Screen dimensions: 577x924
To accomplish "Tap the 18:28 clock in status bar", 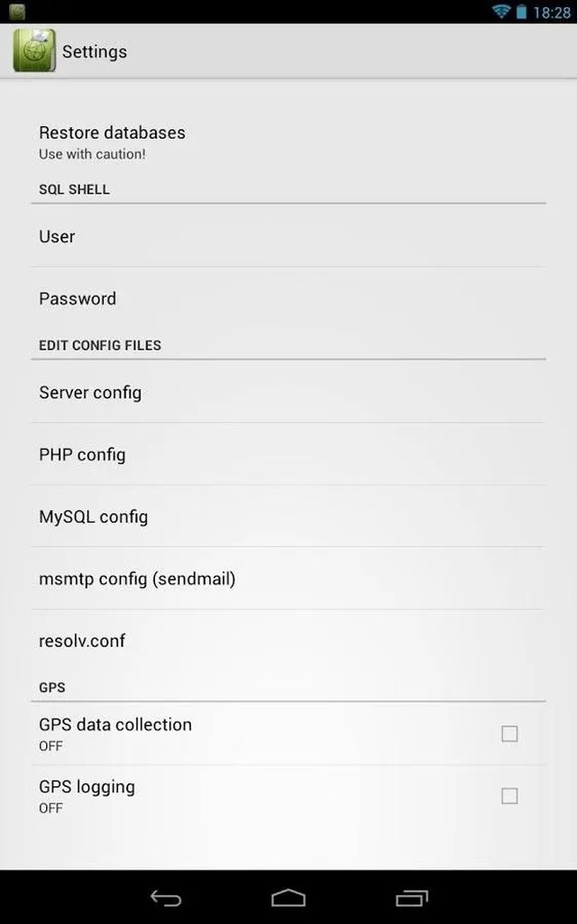I will click(552, 13).
